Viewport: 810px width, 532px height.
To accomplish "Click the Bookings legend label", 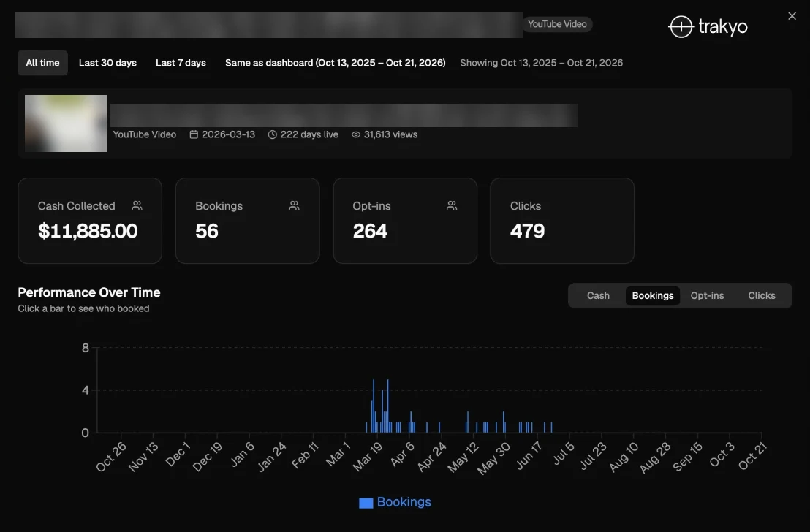I will pyautogui.click(x=404, y=502).
